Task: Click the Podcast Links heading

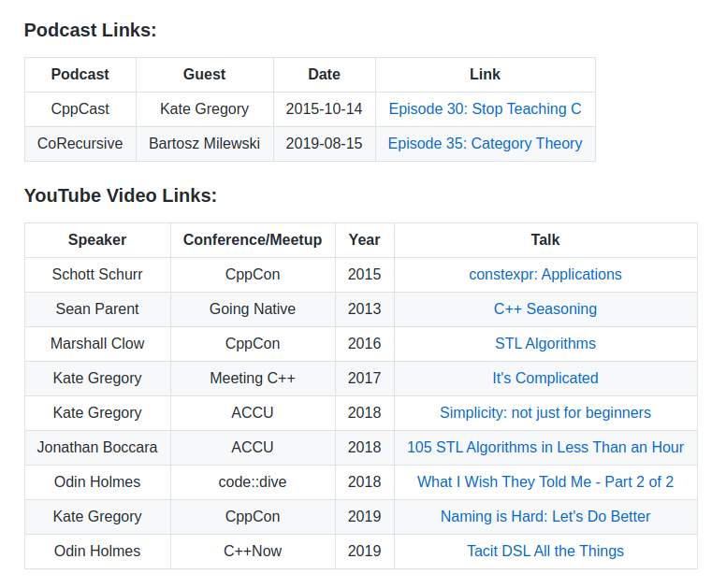Action: 91,31
